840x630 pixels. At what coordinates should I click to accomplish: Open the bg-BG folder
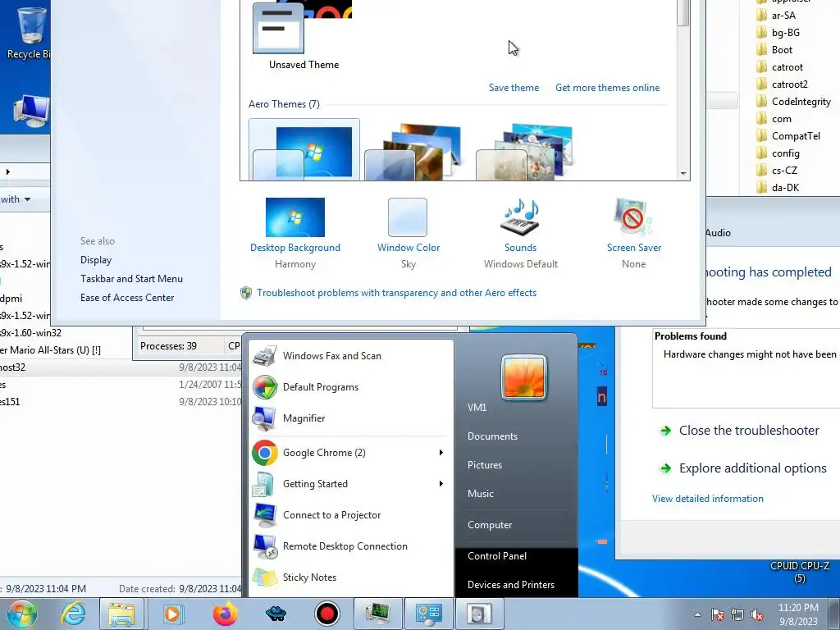point(778,33)
